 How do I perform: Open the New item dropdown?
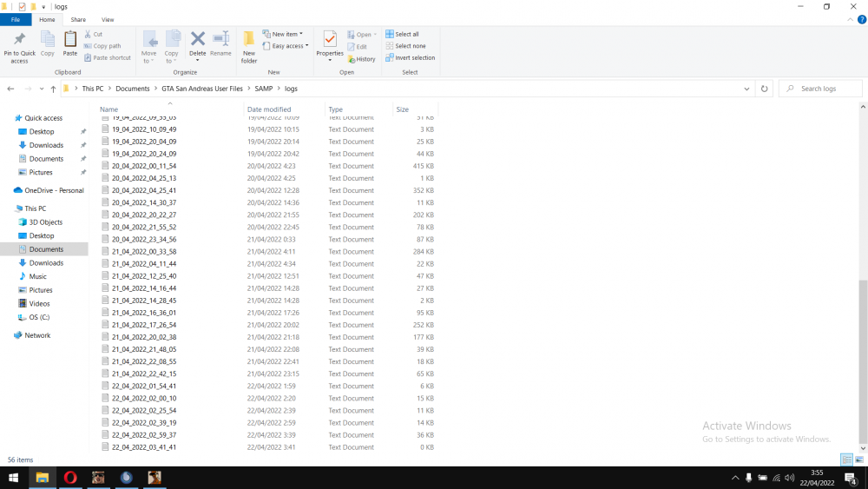[x=283, y=34]
